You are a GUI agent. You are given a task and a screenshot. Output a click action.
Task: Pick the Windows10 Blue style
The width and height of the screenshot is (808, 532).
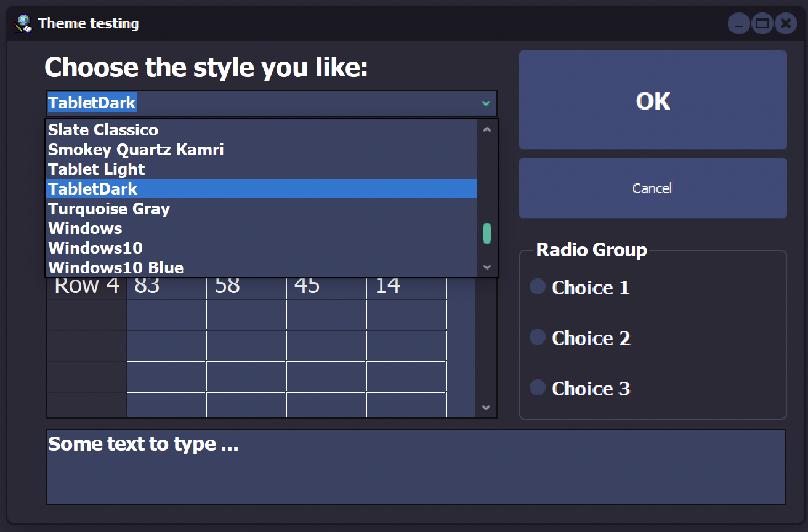pyautogui.click(x=116, y=268)
